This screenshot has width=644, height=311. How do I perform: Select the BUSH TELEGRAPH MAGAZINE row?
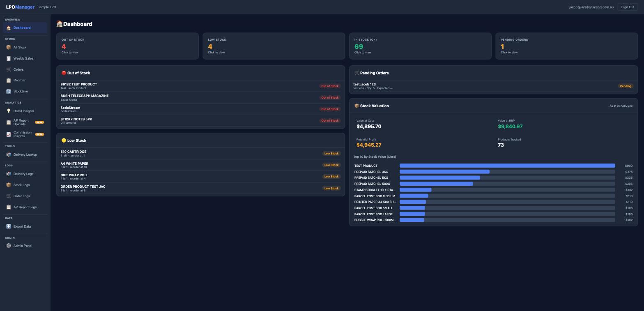click(x=200, y=97)
